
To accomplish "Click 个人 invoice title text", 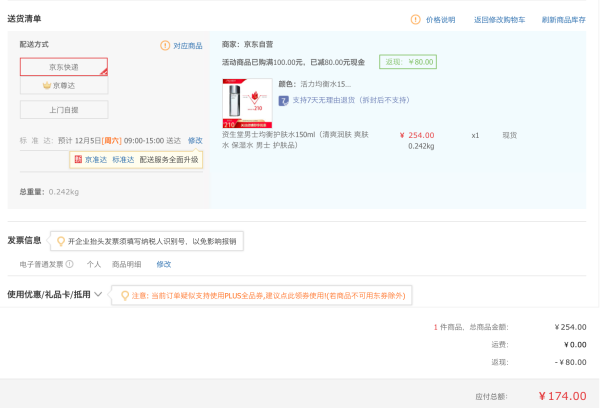I will pos(94,264).
